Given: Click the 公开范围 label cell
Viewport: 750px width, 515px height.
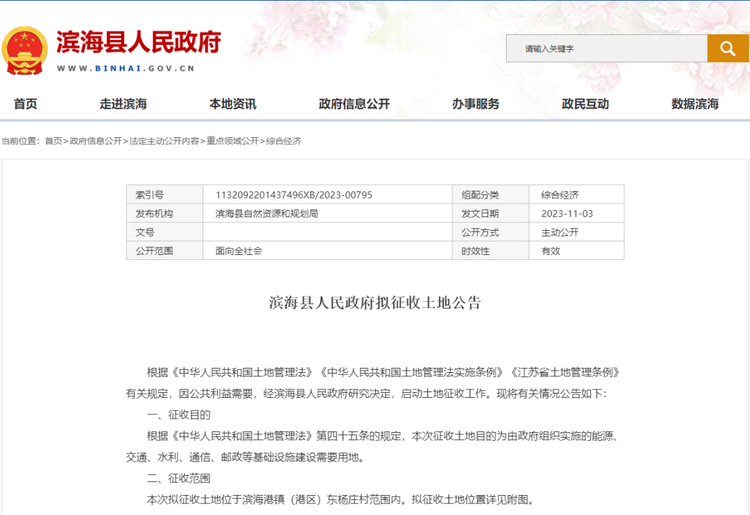Looking at the screenshot, I should pyautogui.click(x=165, y=251).
